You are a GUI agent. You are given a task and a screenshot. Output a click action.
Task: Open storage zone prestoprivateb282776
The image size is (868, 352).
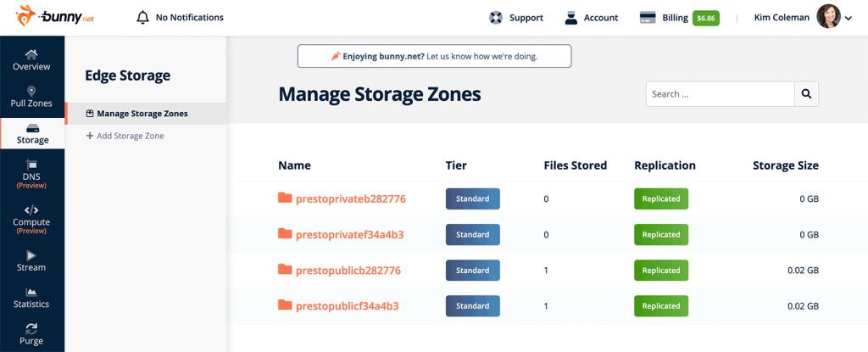pos(351,198)
